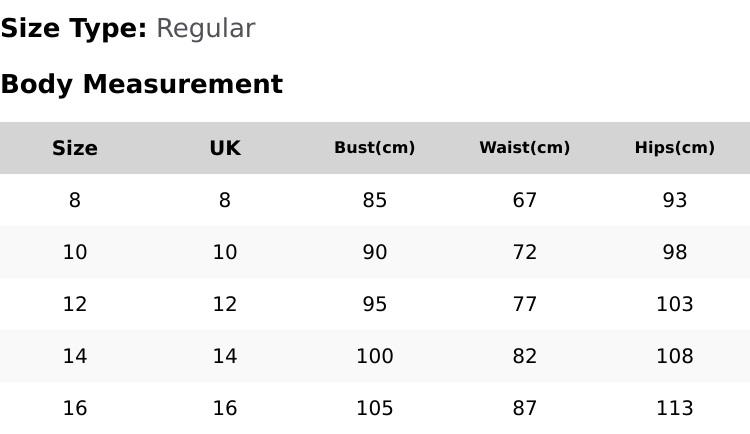
Task: Select the Regular size type text
Action: [206, 29]
